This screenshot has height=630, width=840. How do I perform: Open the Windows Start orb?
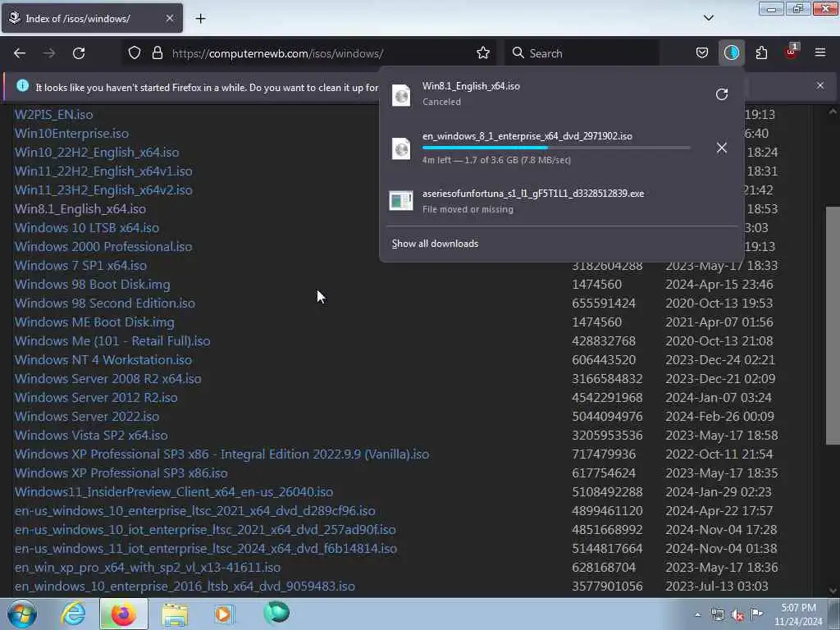tap(21, 614)
